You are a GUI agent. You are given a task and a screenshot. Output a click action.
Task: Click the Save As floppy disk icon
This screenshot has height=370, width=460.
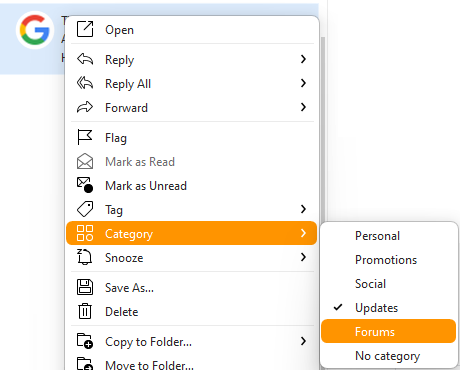85,287
